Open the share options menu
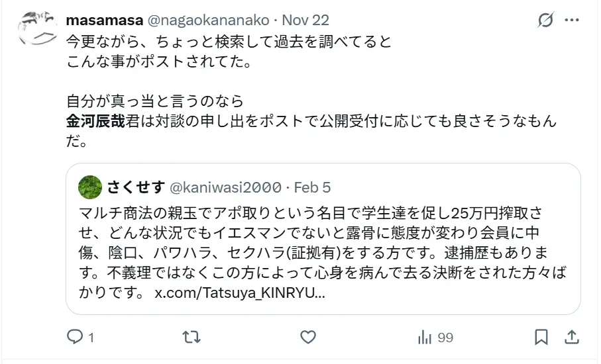Screen dimensions: 601x364 click(572, 338)
